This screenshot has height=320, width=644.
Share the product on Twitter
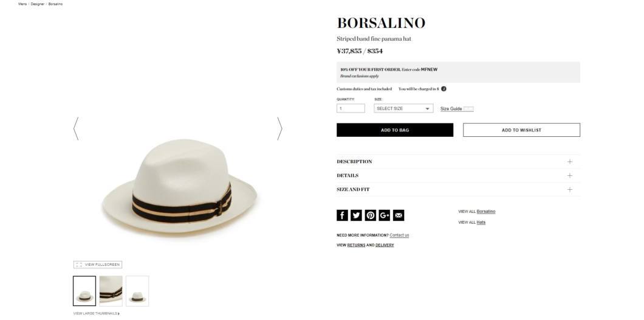point(356,215)
